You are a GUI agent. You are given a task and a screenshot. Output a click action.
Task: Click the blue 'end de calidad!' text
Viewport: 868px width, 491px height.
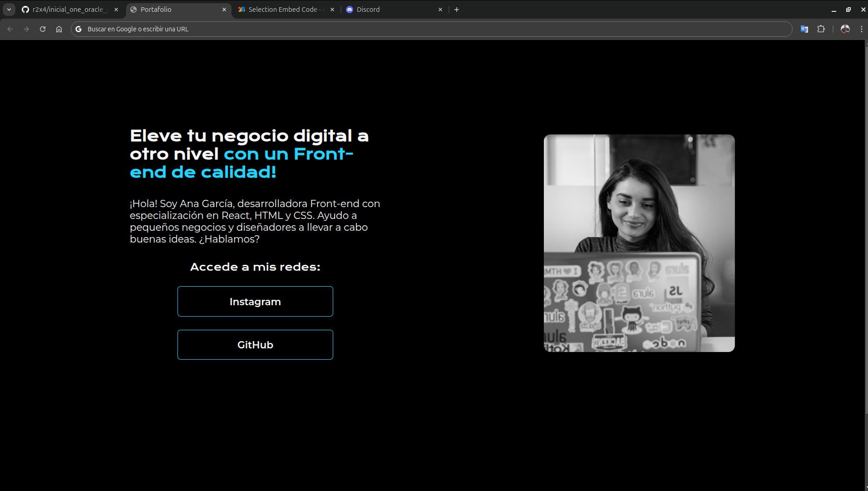click(x=203, y=172)
